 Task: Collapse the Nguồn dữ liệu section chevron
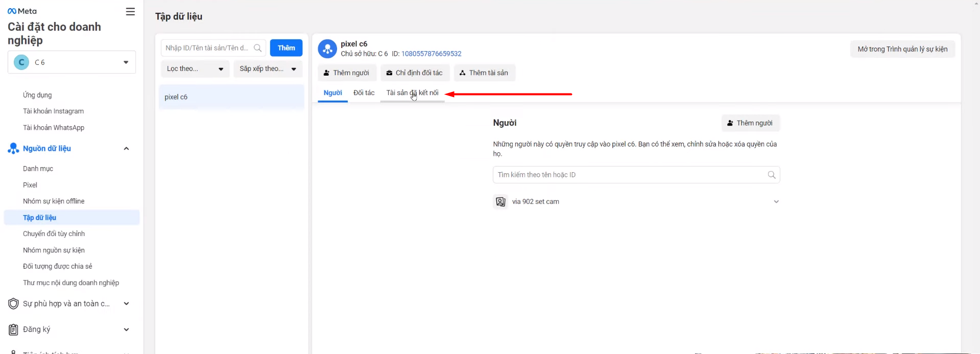126,149
